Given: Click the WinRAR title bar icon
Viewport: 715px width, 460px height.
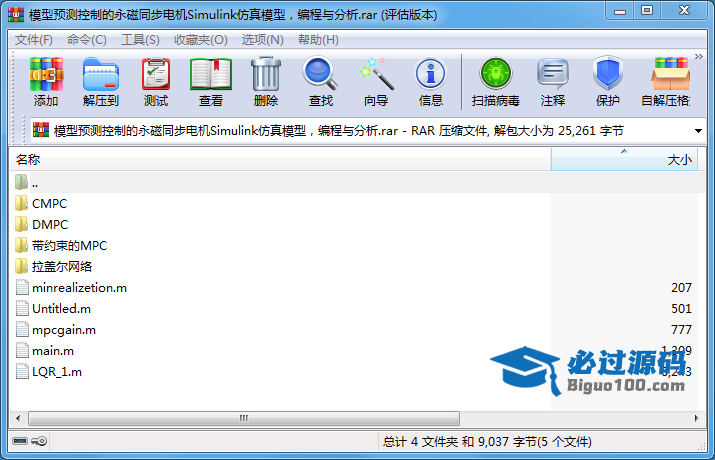Looking at the screenshot, I should [x=16, y=14].
